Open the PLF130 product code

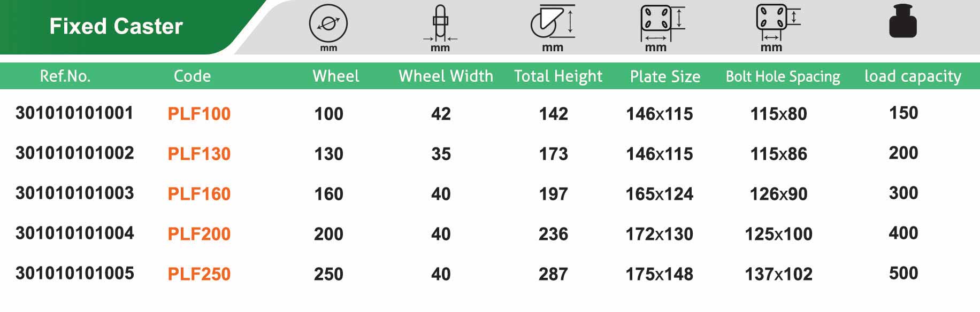tap(199, 154)
